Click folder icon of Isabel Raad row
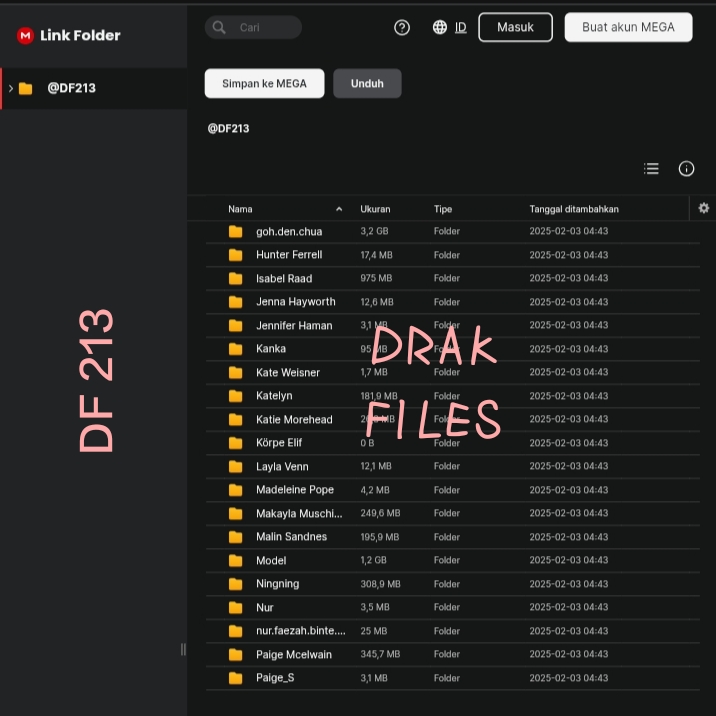The width and height of the screenshot is (716, 716). [235, 279]
